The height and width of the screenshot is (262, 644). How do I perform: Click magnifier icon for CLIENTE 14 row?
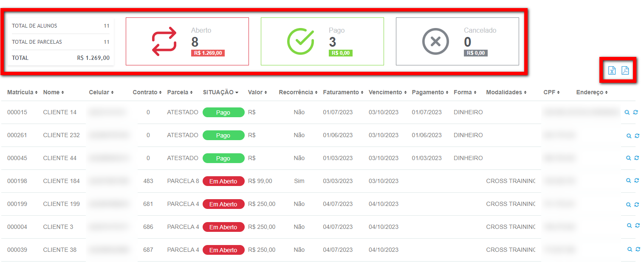click(x=627, y=113)
